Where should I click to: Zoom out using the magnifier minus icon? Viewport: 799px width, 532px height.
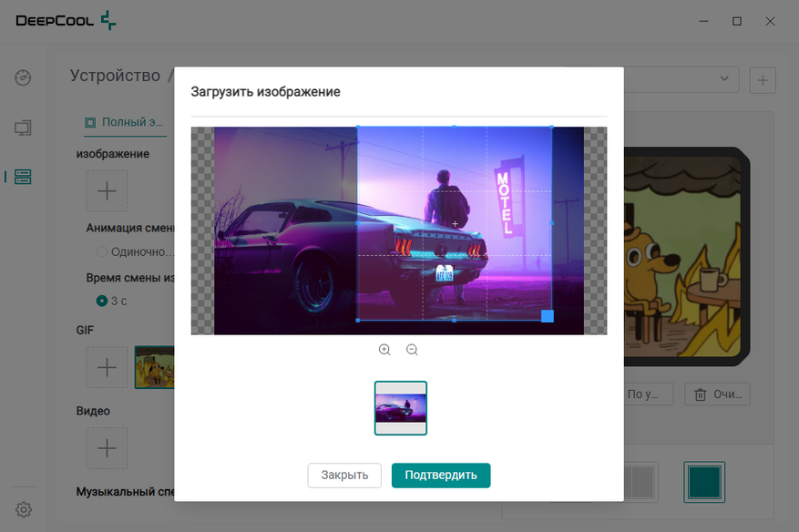tap(412, 350)
